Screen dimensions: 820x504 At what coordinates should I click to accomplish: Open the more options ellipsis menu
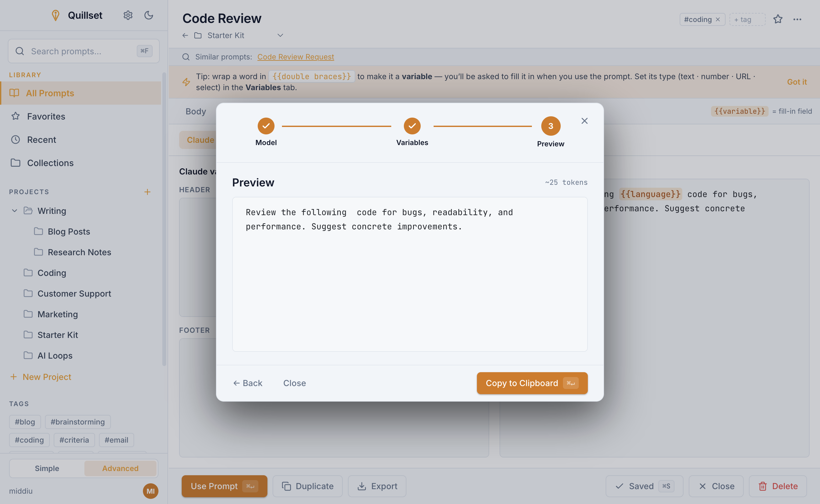pyautogui.click(x=797, y=19)
